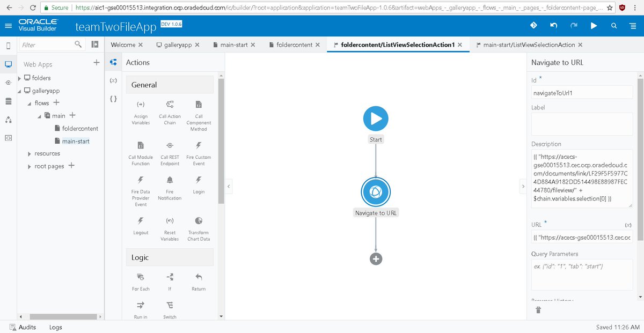Viewport: 644px width, 333px height.
Task: Switch to the main-start tab
Action: 234,45
